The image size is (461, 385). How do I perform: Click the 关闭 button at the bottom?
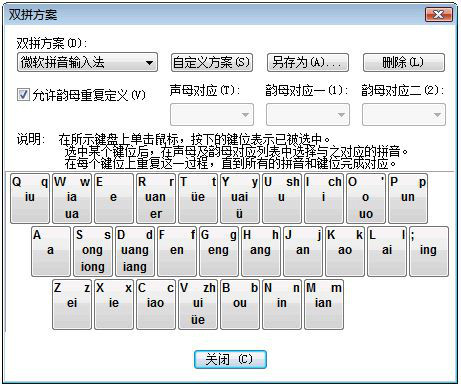(x=230, y=359)
